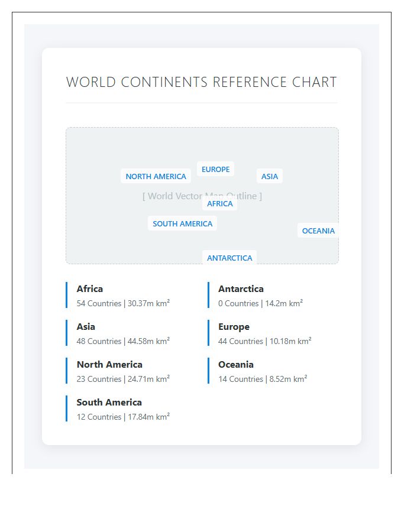
Task: Select the South America heading in the list
Action: [109, 403]
